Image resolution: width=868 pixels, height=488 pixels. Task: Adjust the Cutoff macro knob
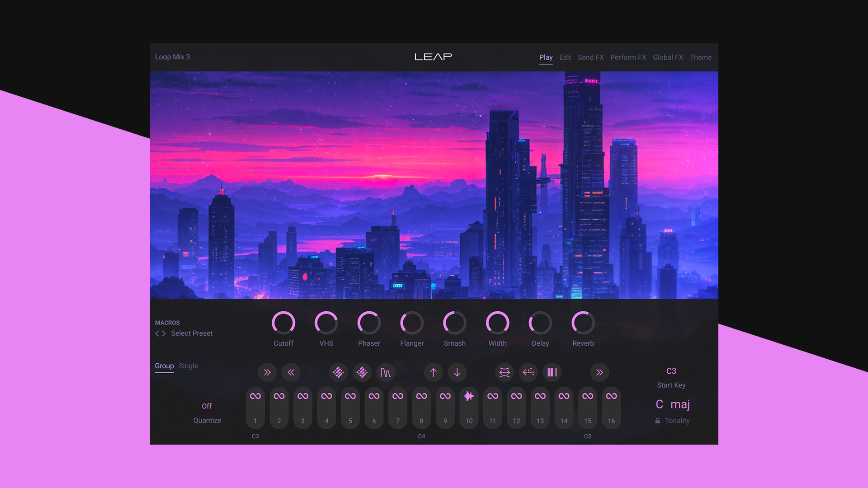click(283, 324)
